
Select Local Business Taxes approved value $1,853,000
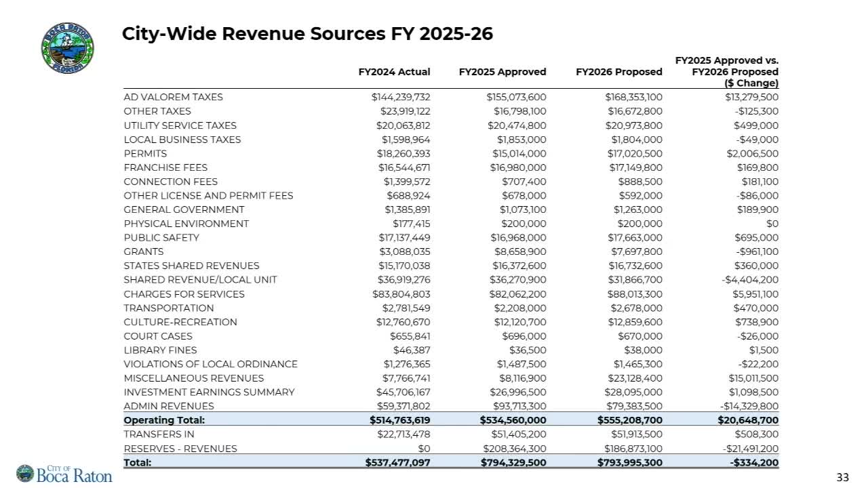pos(523,140)
